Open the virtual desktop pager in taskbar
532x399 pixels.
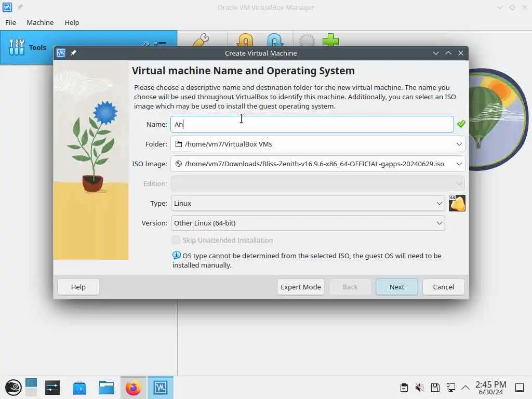(x=31, y=388)
